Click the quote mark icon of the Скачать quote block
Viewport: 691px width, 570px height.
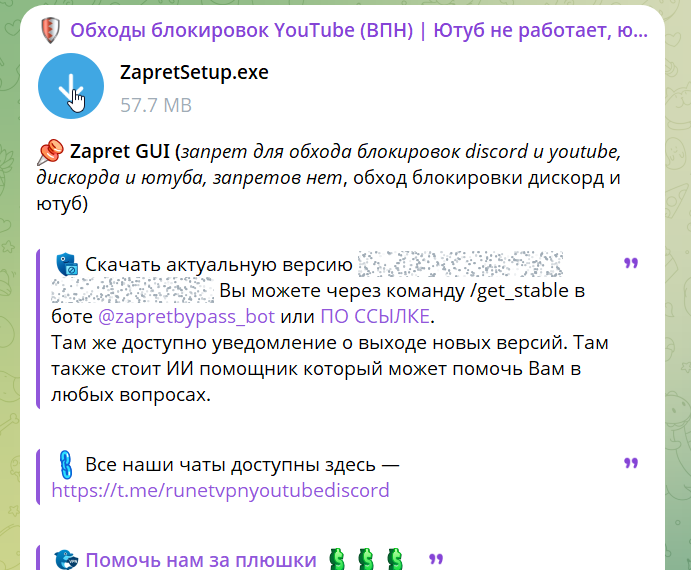click(x=631, y=264)
